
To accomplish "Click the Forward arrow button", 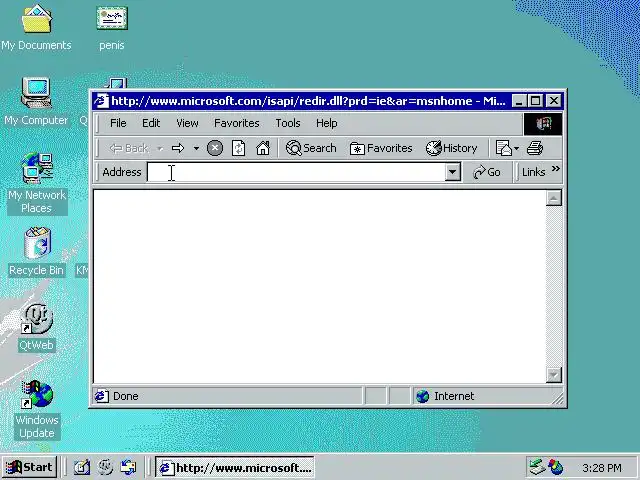I will coord(178,148).
